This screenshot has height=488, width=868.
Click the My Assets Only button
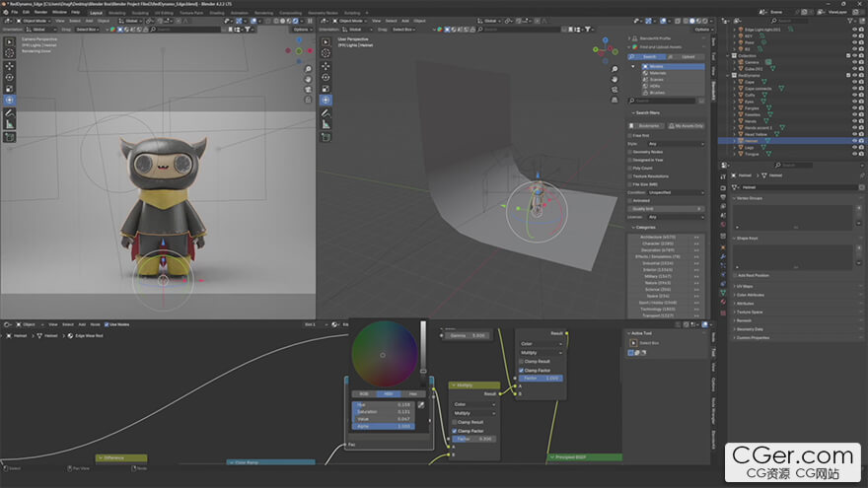pos(686,126)
